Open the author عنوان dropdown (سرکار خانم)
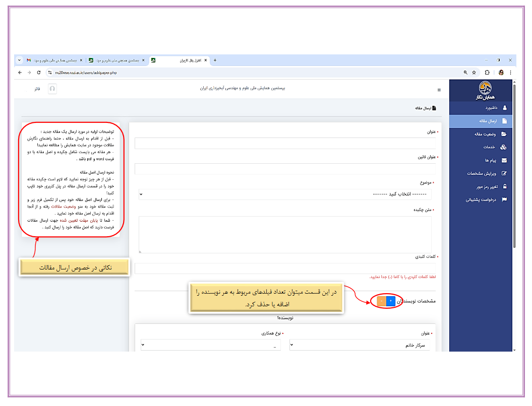This screenshot has height=406, width=532. (x=360, y=345)
